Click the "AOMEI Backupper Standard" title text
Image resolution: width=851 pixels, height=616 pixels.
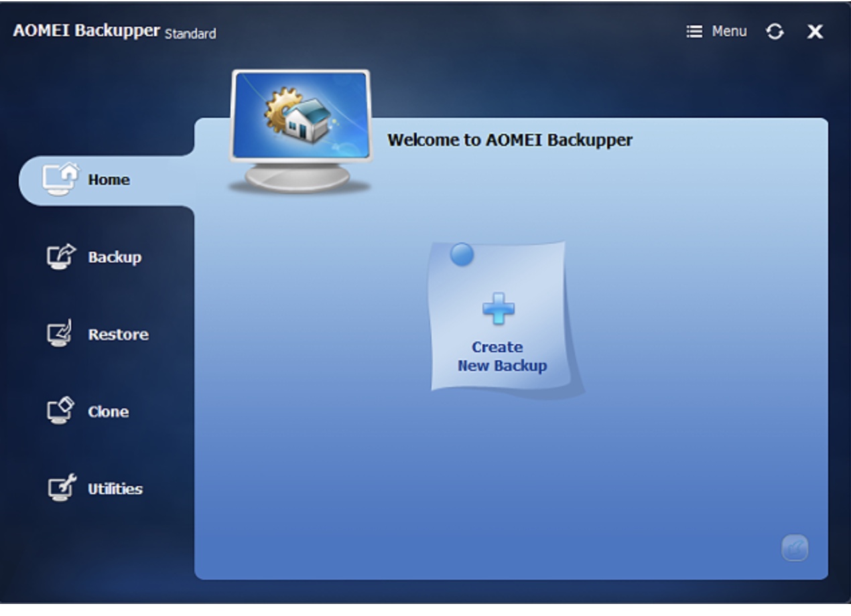pyautogui.click(x=115, y=31)
